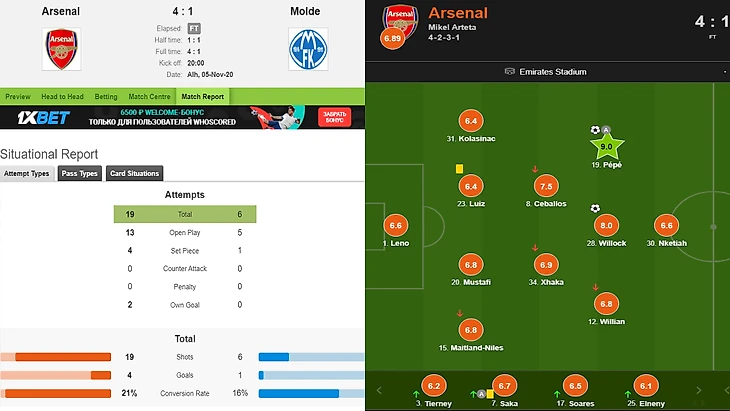This screenshot has height=411, width=730.
Task: Click Arsenal's 6.89 team rating badge
Action: coord(391,38)
